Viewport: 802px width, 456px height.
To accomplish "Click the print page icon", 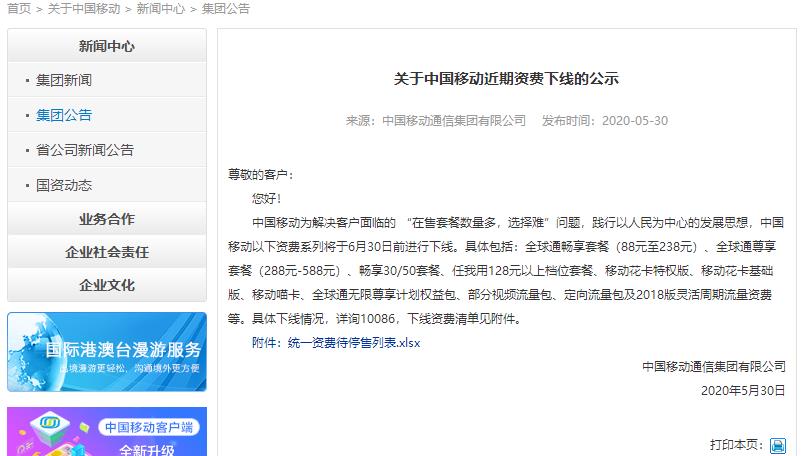I will [778, 446].
